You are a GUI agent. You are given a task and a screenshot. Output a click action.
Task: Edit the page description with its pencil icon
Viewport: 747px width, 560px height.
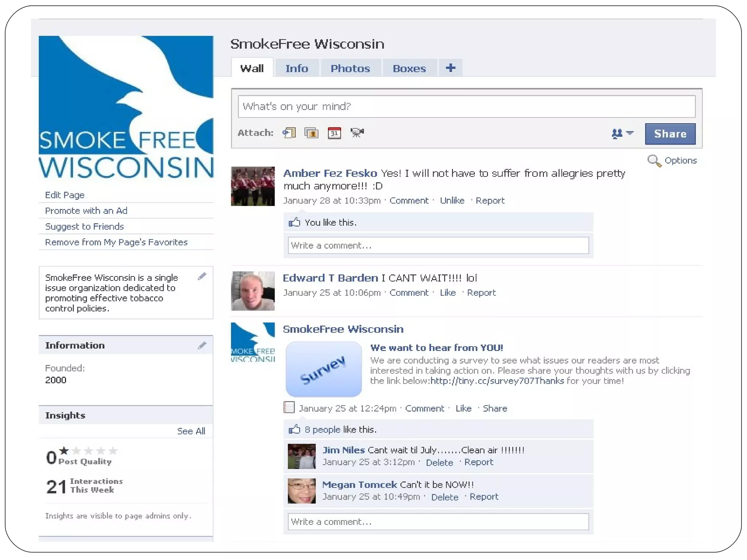coord(202,276)
